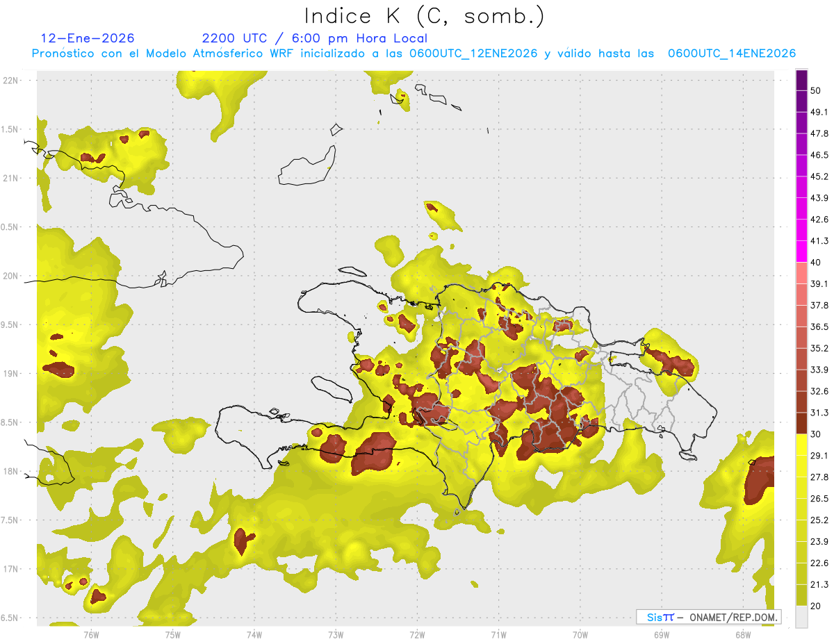Click the colorbar value '22.6'
This screenshot has width=834, height=644.
(x=819, y=563)
